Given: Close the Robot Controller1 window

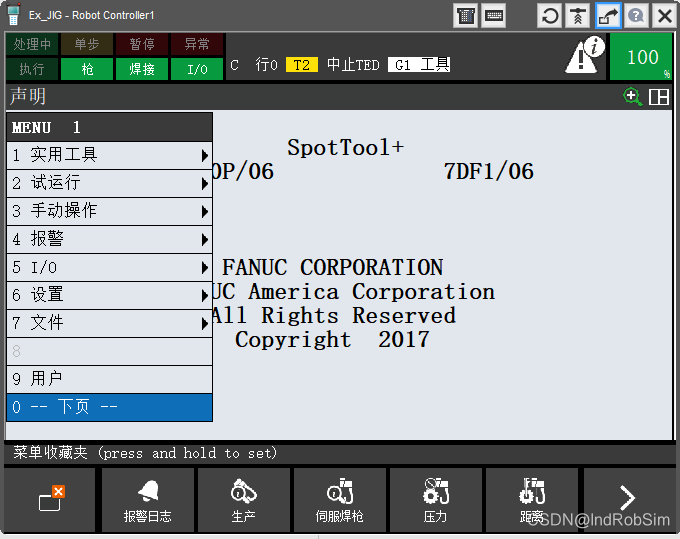Looking at the screenshot, I should coord(664,16).
